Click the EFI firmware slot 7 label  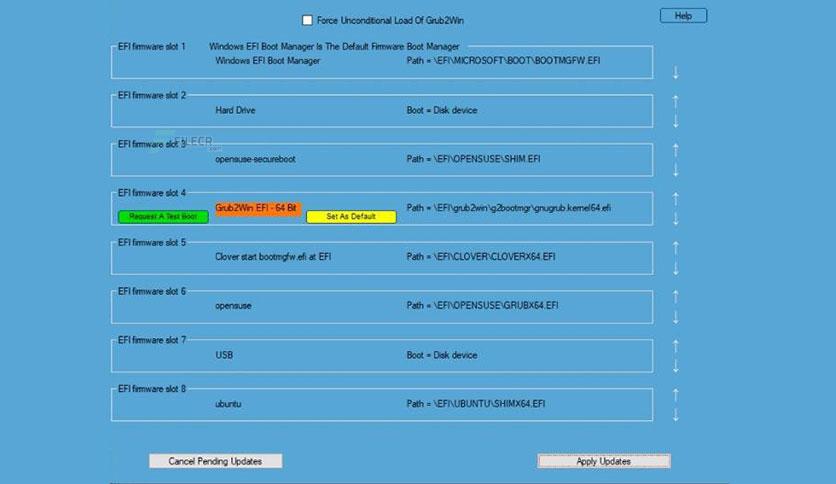[152, 340]
